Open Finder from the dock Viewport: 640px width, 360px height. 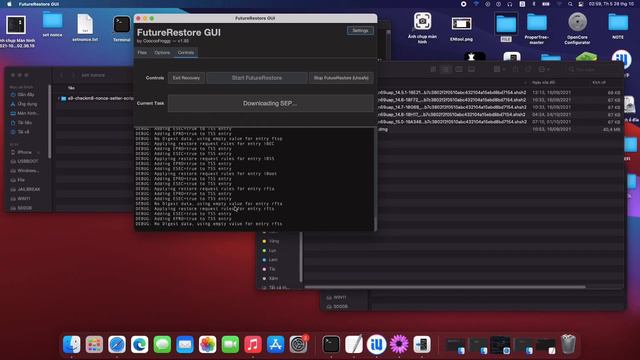click(72, 344)
